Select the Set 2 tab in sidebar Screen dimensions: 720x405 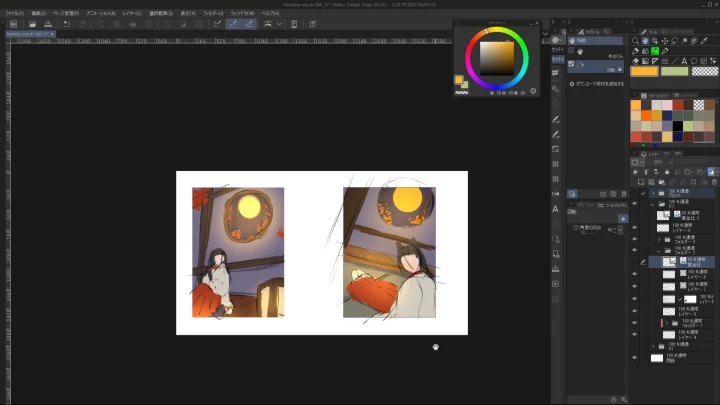click(557, 59)
